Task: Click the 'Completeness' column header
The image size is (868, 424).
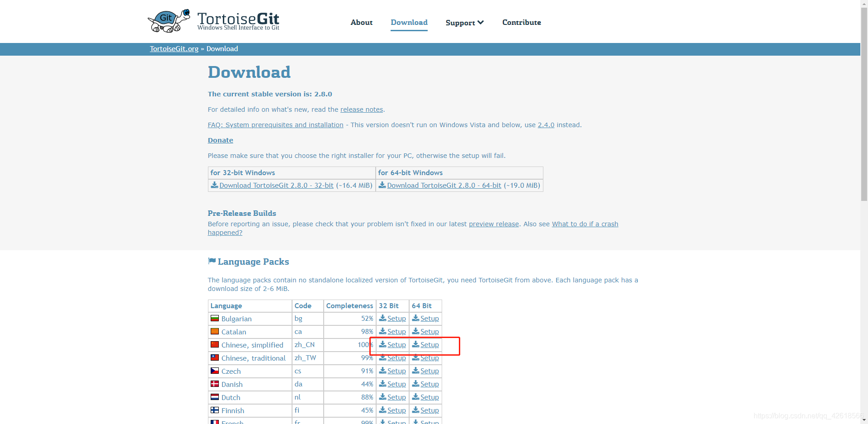Action: pos(349,306)
